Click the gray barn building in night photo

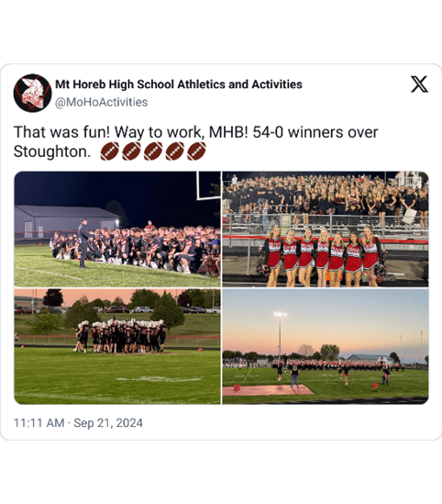(x=67, y=222)
